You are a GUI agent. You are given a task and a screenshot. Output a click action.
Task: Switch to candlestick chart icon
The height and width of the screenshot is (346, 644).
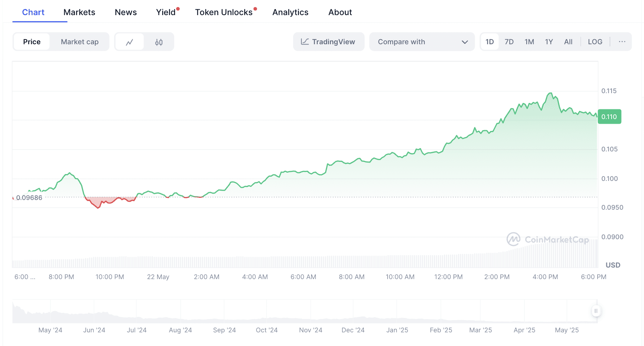159,42
